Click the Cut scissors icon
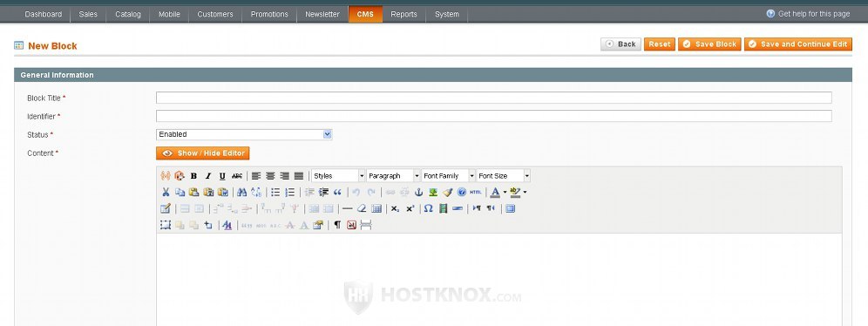Image resolution: width=868 pixels, height=326 pixels. [166, 192]
